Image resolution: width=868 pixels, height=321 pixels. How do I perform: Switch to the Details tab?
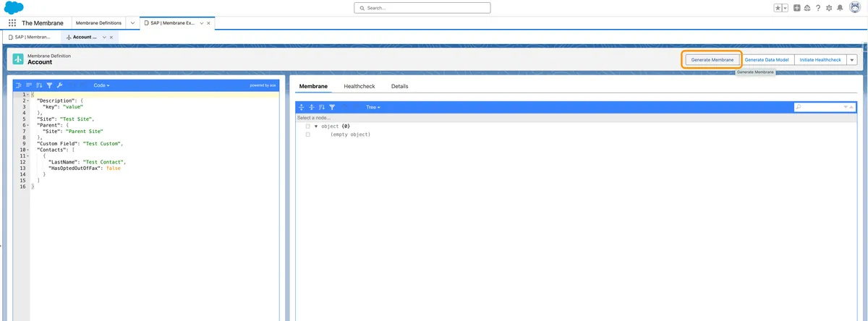click(x=400, y=86)
